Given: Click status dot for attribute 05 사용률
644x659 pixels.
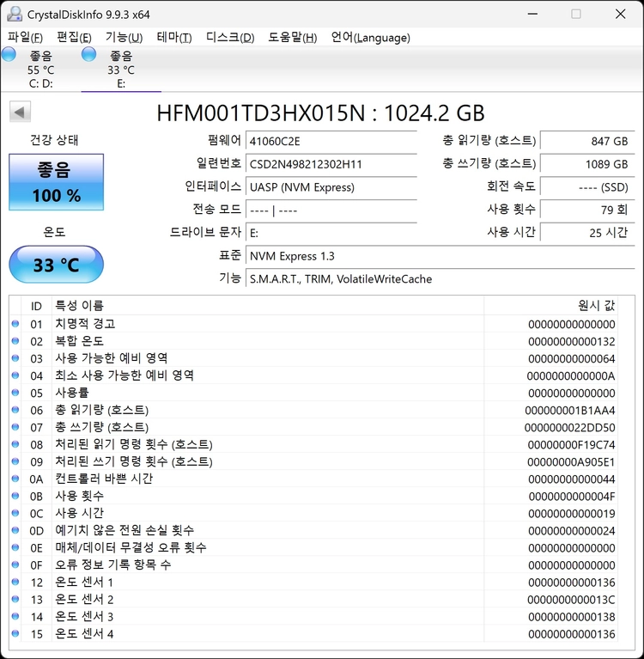Looking at the screenshot, I should point(15,393).
